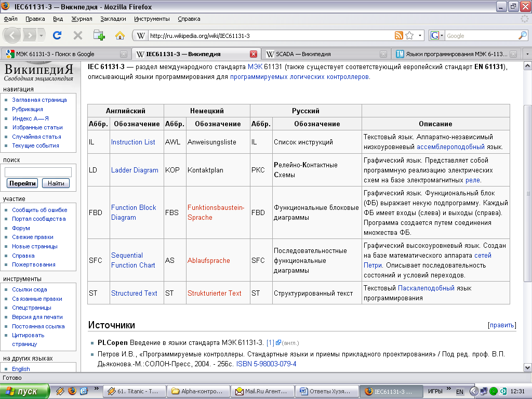Go back with the Back arrow button
The image size is (532, 399).
(x=12, y=35)
